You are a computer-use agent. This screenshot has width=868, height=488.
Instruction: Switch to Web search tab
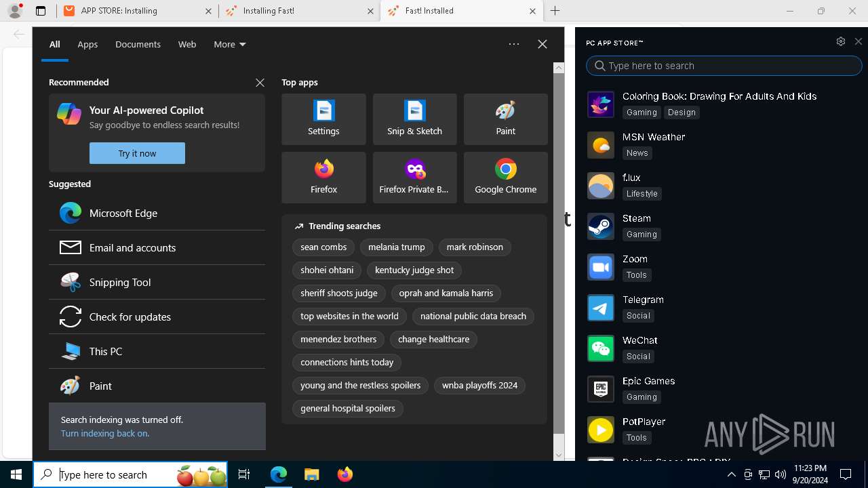[x=187, y=44]
